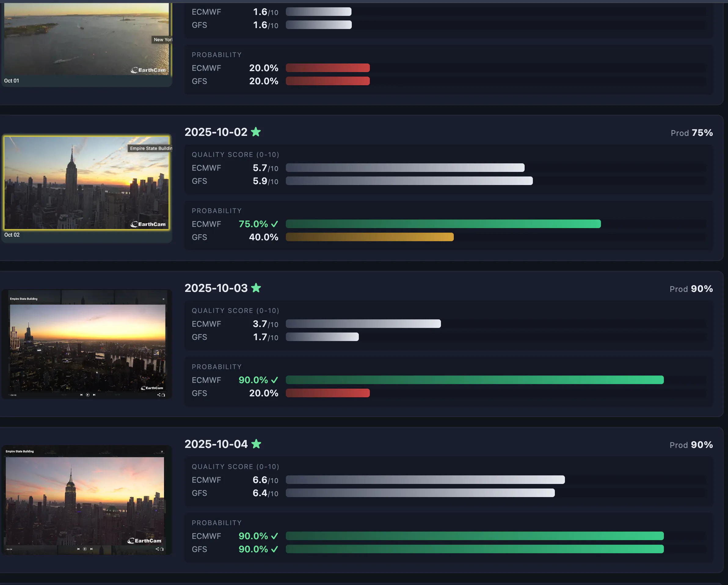Click the New York label on Oct 01 image
728x585 pixels.
[162, 39]
